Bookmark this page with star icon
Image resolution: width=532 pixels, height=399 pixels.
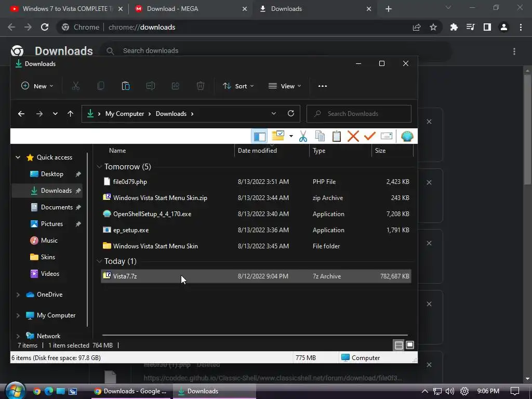click(433, 27)
